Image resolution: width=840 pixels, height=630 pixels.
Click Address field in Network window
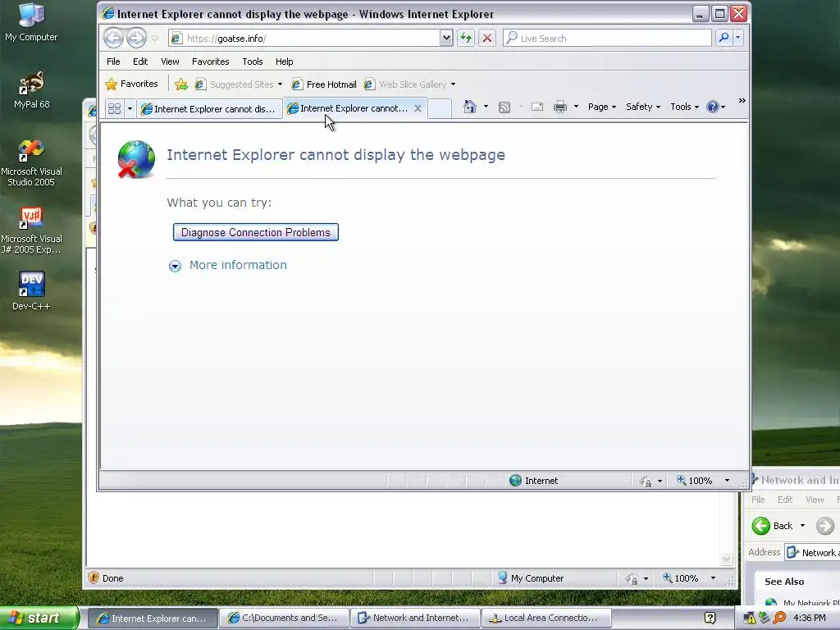point(813,552)
